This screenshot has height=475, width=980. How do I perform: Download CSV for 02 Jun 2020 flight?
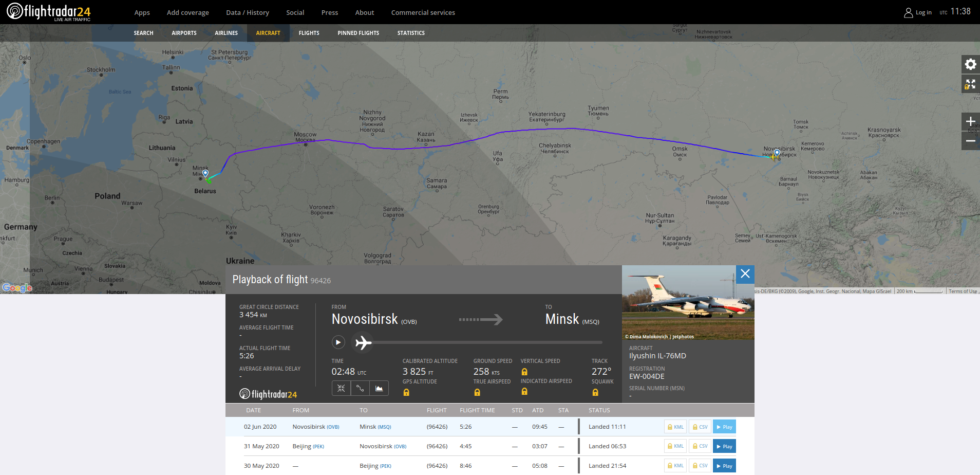coord(700,427)
